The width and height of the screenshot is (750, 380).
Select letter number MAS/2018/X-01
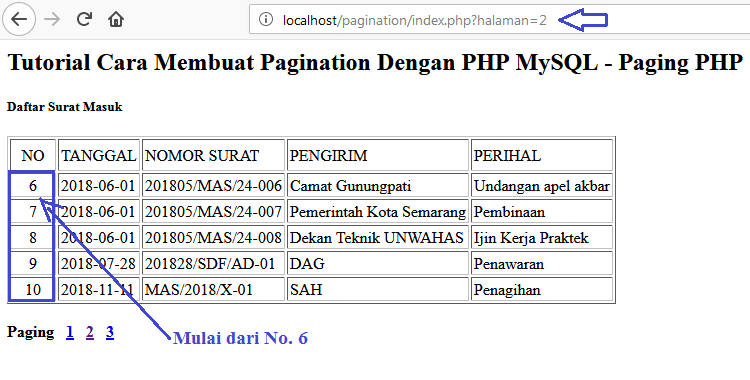213,290
